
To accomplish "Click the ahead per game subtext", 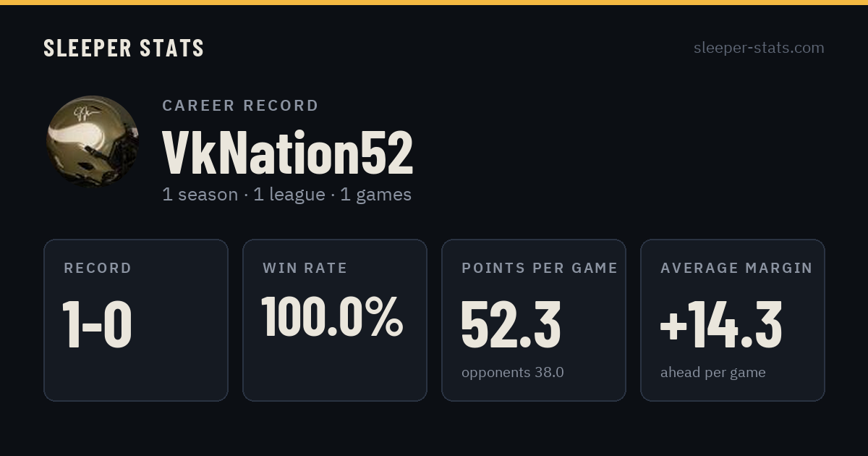I will (713, 373).
